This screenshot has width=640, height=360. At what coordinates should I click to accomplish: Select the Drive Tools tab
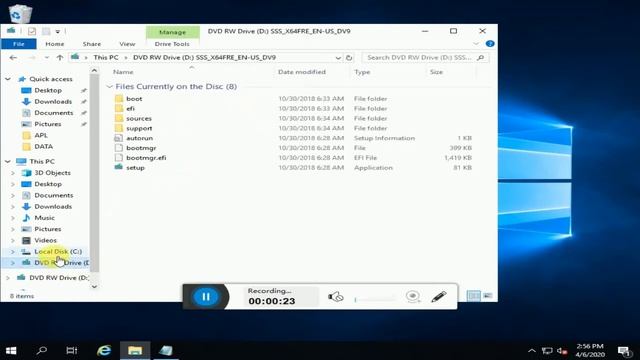coord(172,44)
